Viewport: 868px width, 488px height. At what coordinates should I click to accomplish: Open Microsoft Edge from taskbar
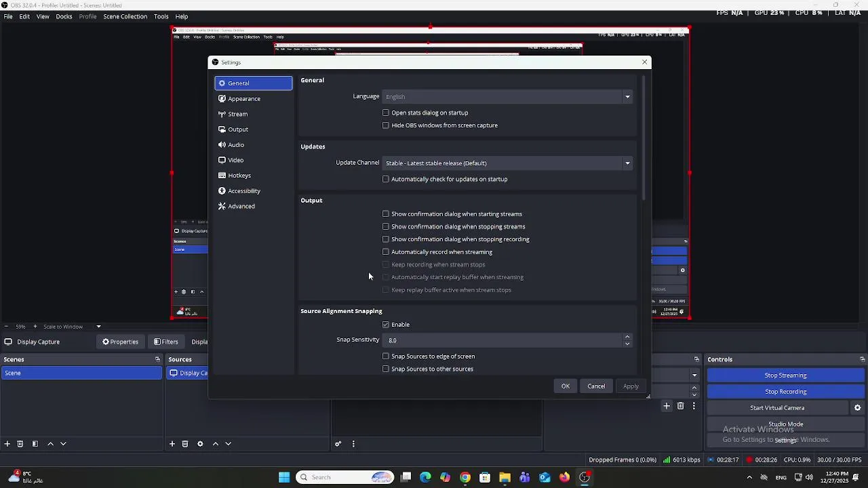click(425, 477)
